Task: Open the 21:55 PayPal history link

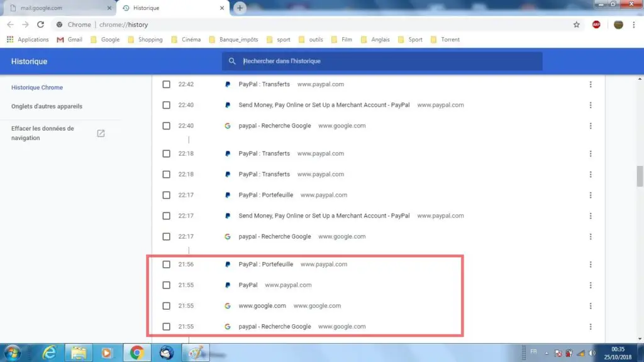Action: click(248, 285)
